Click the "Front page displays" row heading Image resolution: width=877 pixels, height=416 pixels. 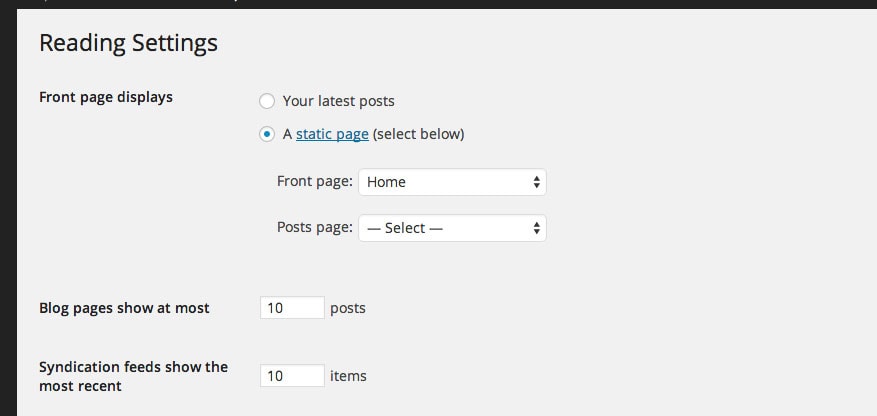tap(106, 97)
